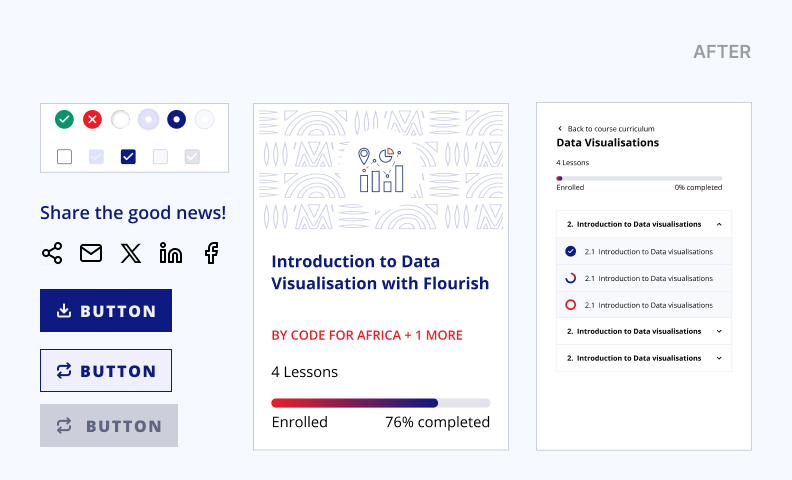Click the 76% completed progress bar

pos(381,403)
